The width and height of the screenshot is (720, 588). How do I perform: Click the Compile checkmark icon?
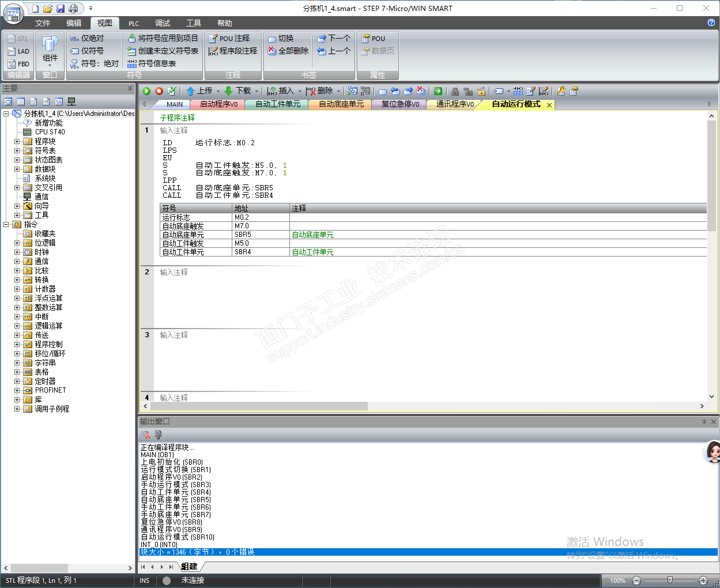pos(172,91)
